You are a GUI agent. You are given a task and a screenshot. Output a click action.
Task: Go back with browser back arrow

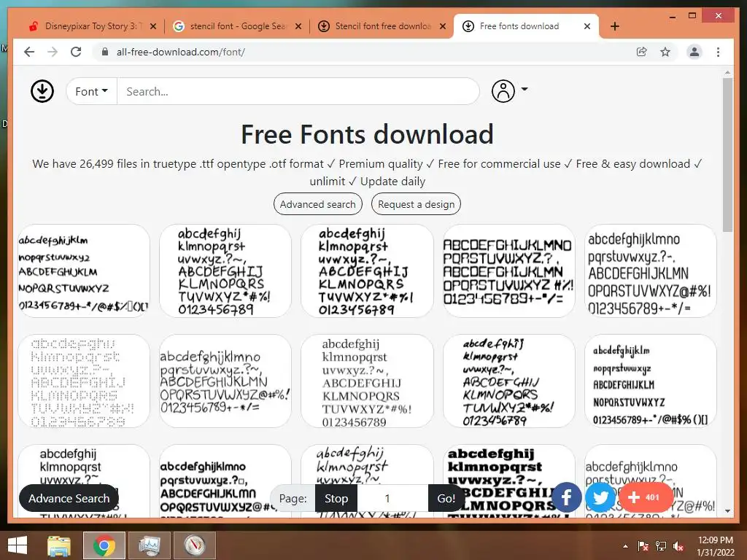[29, 52]
